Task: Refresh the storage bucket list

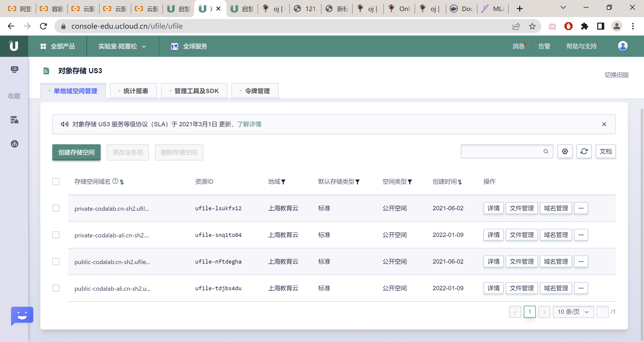Action: pyautogui.click(x=584, y=151)
